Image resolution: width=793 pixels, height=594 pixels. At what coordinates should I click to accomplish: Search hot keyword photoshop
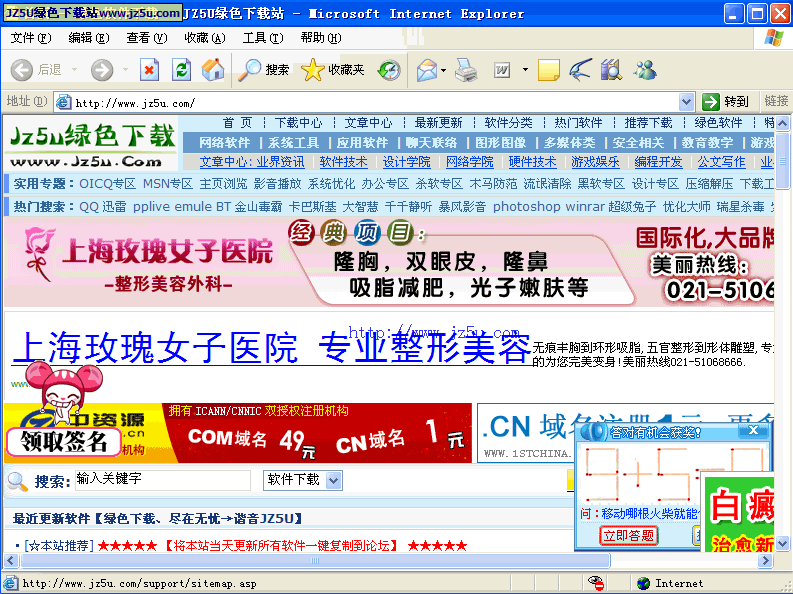point(526,207)
